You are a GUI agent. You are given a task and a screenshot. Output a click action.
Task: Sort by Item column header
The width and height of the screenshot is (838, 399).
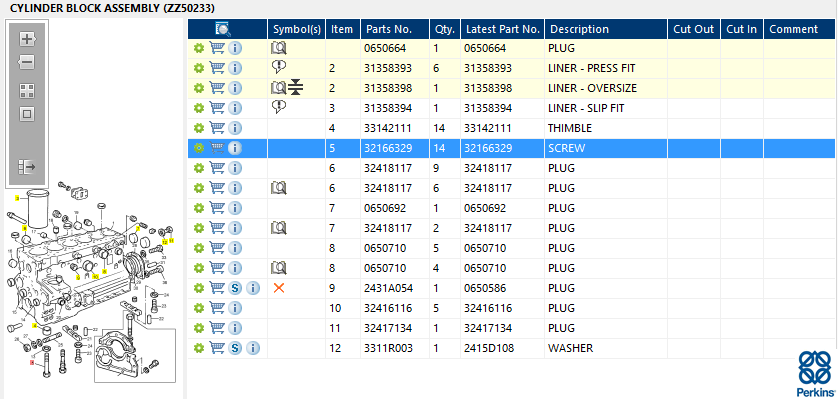click(x=343, y=29)
